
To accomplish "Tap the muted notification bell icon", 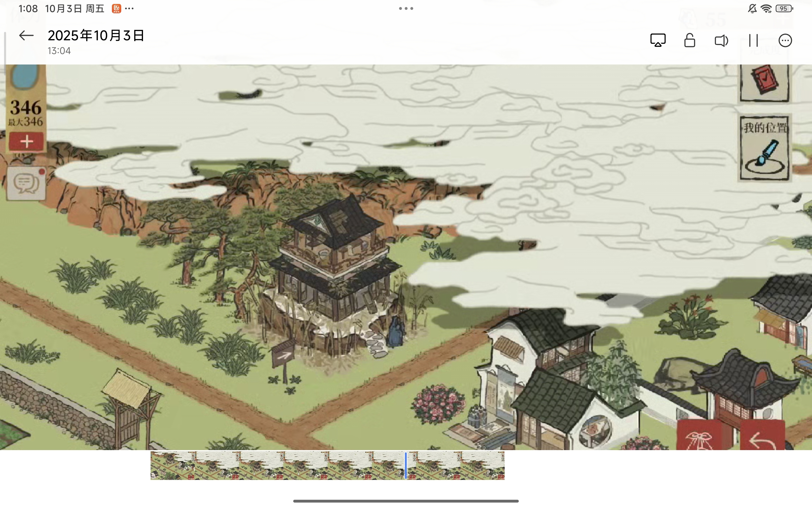I will 752,8.
